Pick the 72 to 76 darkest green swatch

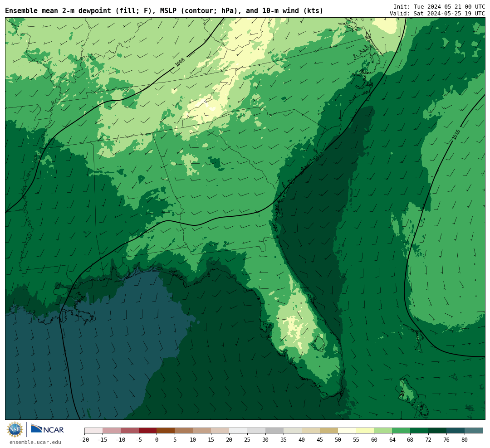[x=437, y=431]
